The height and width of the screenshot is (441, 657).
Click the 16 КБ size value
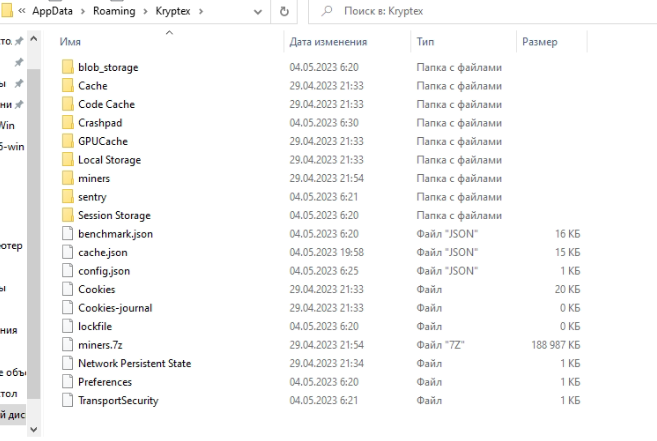pos(567,233)
